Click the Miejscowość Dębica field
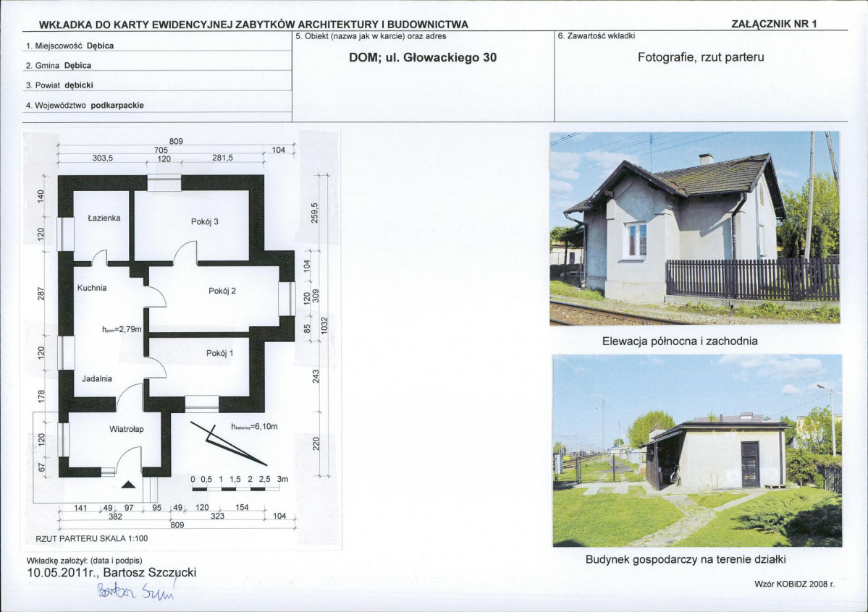868x612 pixels. [x=157, y=46]
